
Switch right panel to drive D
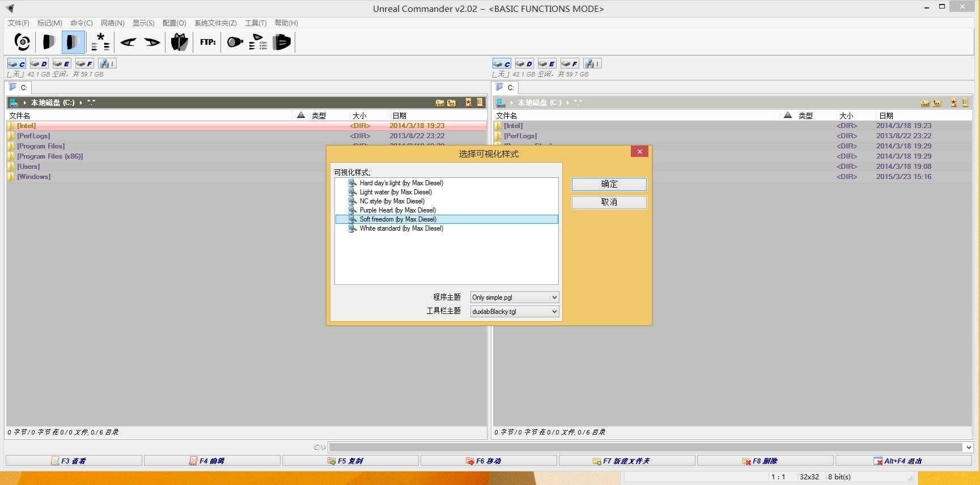[x=524, y=63]
